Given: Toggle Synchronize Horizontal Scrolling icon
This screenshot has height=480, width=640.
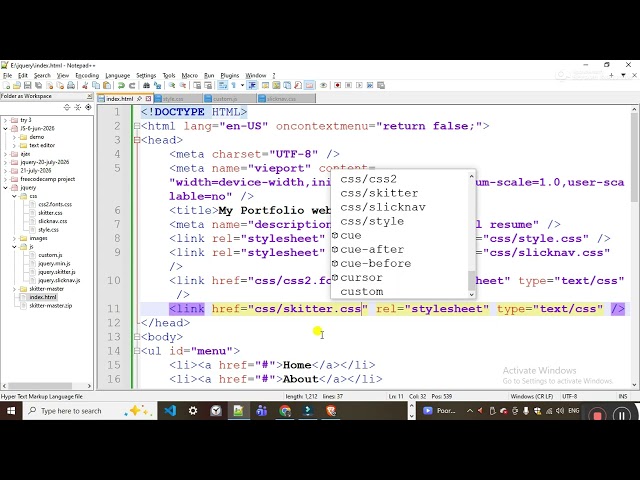Looking at the screenshot, I should pos(208,85).
